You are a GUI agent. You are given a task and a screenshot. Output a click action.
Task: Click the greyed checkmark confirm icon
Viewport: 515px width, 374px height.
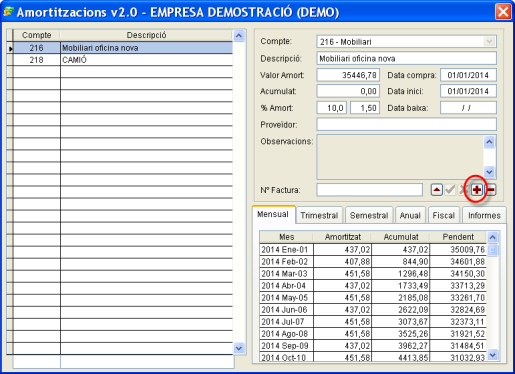450,190
